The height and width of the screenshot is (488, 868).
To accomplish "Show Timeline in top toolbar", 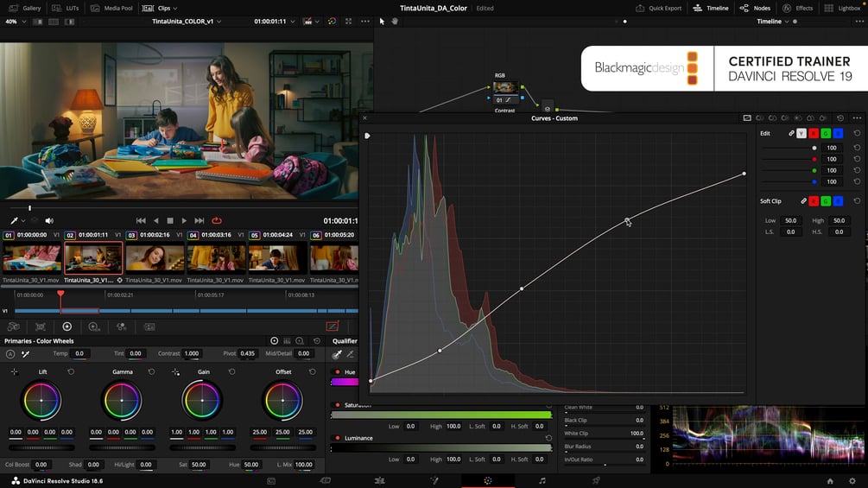I will (711, 9).
